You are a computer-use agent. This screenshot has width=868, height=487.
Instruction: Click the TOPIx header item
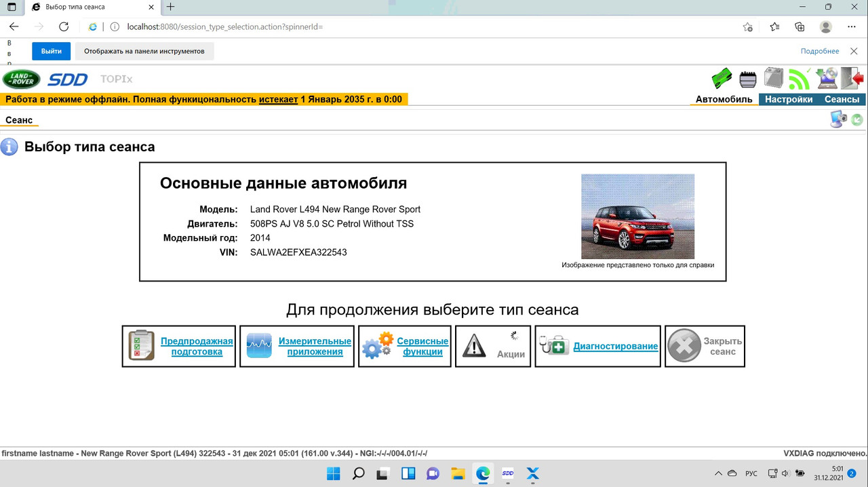pos(117,79)
